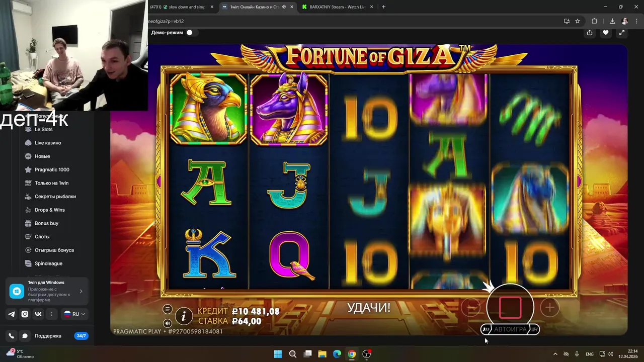Screen dimensions: 644x362
Task: Click the phone call support icon
Action: [x=12, y=336]
